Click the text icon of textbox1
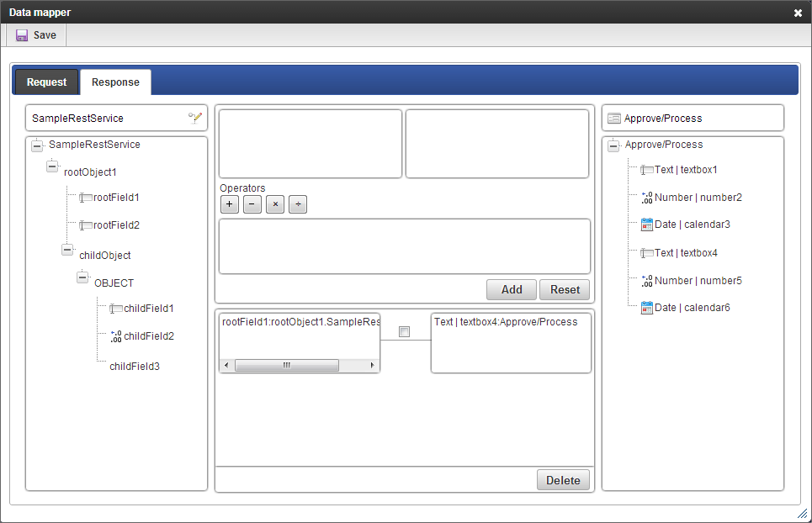 tap(647, 170)
